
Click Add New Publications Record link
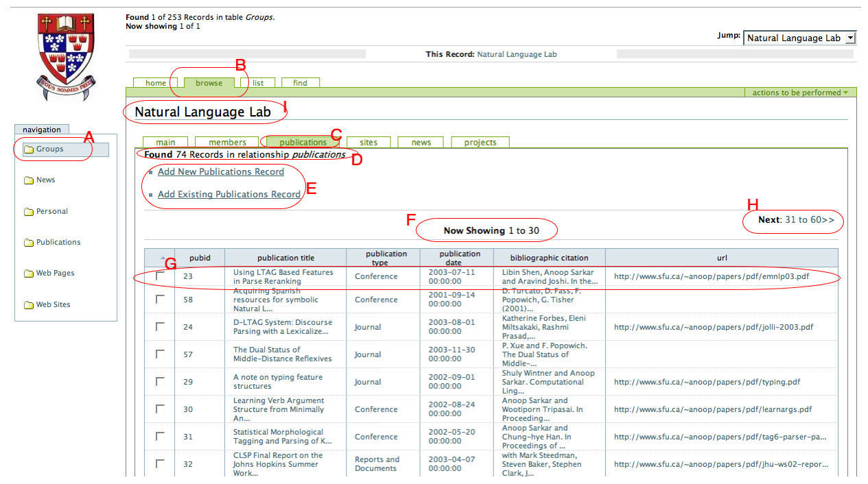(x=220, y=172)
